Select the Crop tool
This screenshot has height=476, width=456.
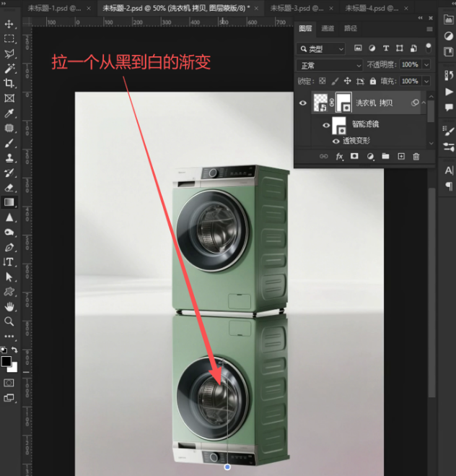(x=9, y=83)
